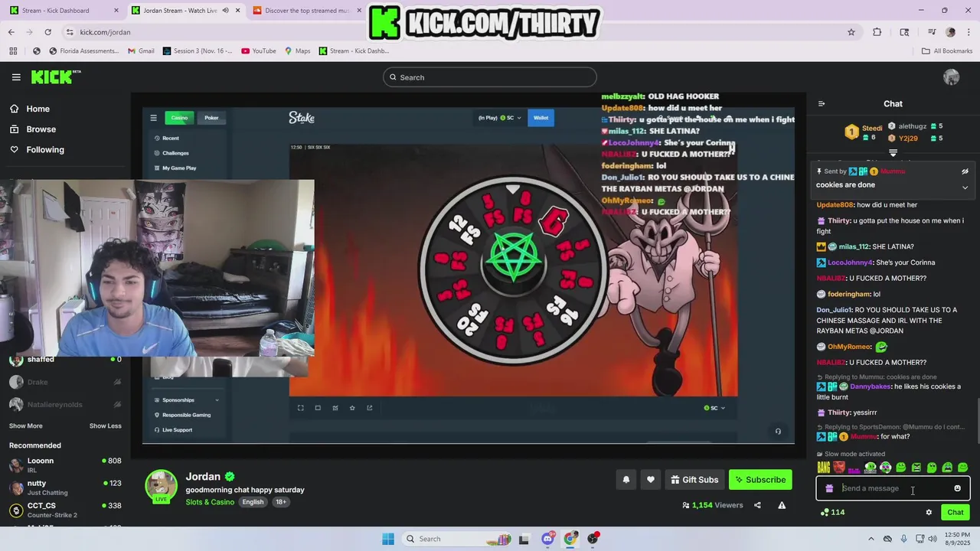Open Jordan's live avatar
The height and width of the screenshot is (551, 980).
coord(162,487)
